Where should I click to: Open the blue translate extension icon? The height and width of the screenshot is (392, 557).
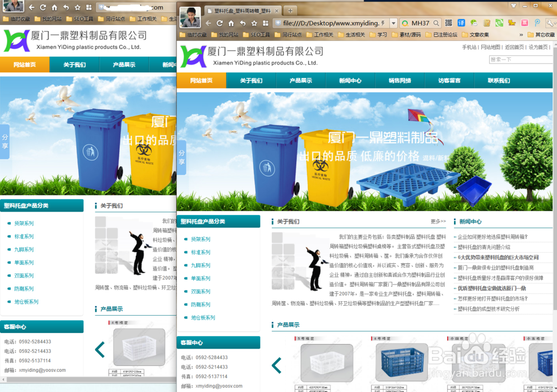(461, 23)
